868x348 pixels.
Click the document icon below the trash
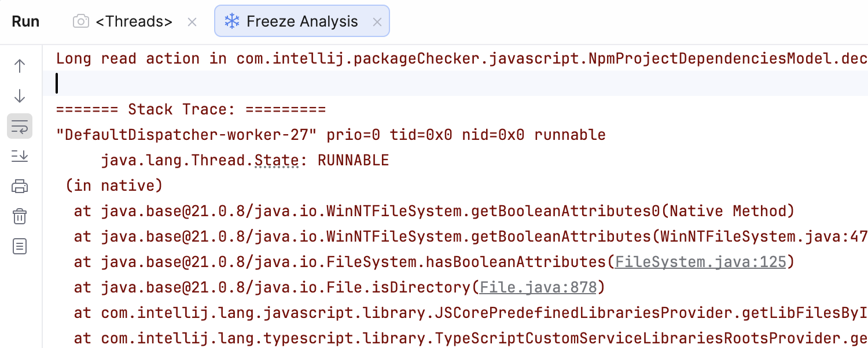[20, 247]
